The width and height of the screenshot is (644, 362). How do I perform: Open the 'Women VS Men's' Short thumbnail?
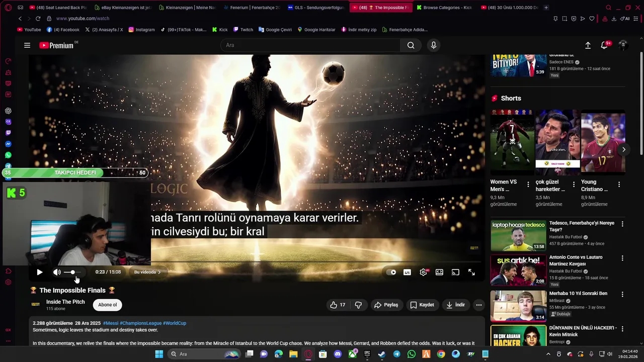512,142
